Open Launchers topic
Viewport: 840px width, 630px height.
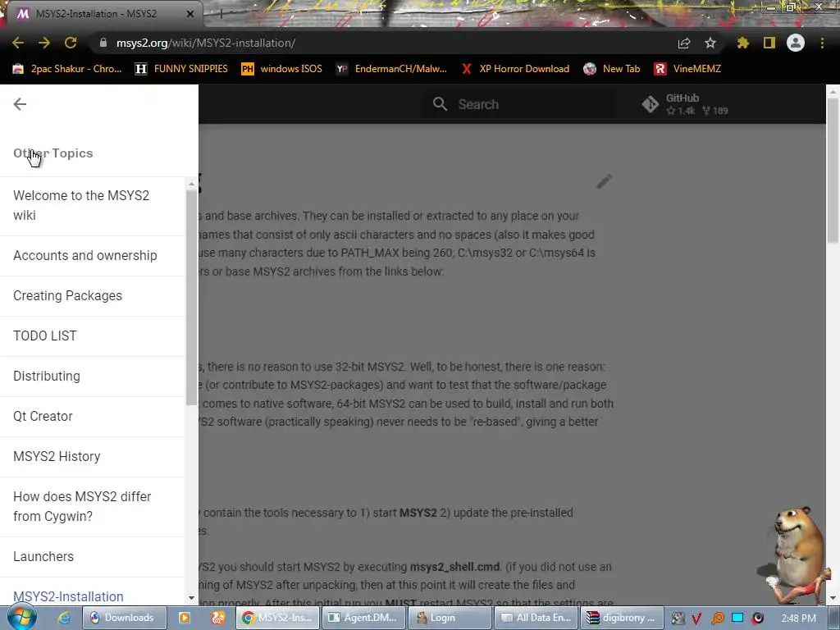click(x=92, y=557)
